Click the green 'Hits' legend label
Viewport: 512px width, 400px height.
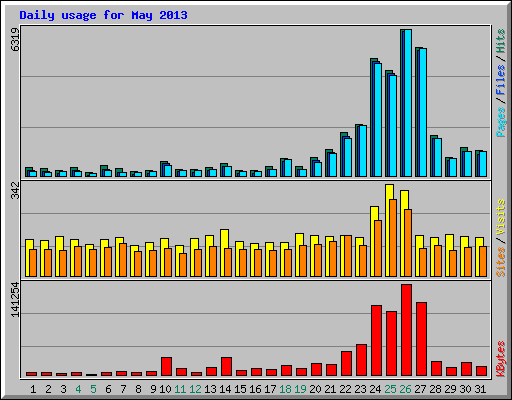tap(501, 41)
